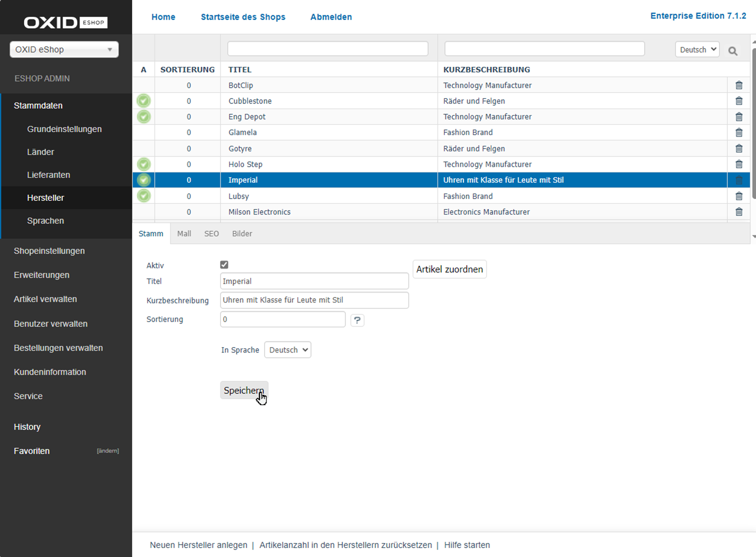
Task: Click green checkmark icon next to Lubsy
Action: (x=144, y=196)
